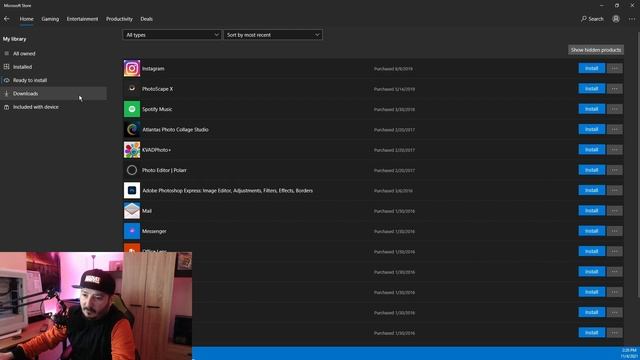The height and width of the screenshot is (360, 640).
Task: Switch to the Productivity tab
Action: click(119, 19)
